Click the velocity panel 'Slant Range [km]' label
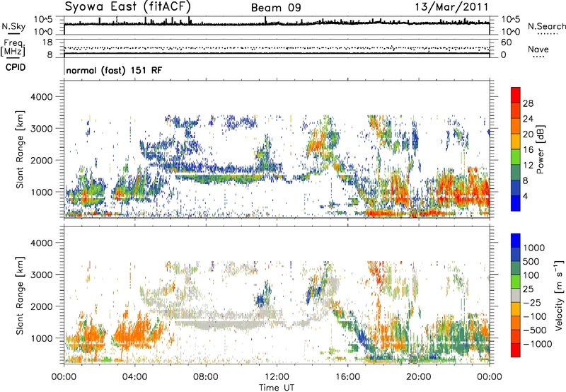 (19, 295)
